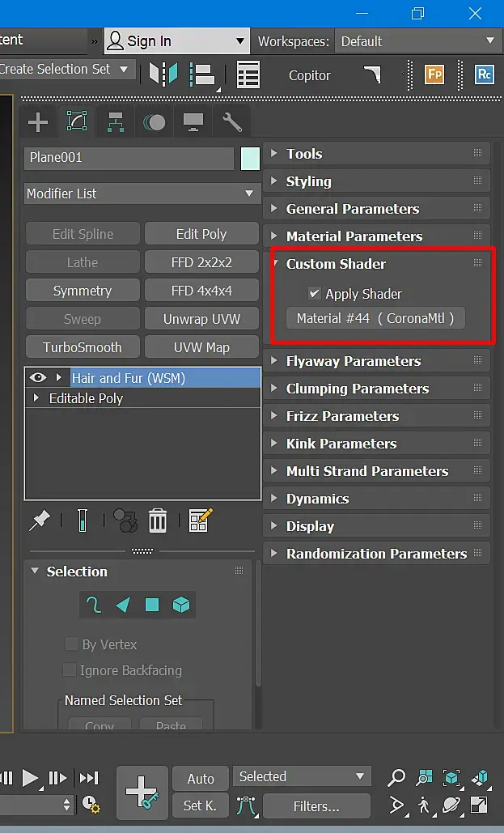Open the Workspaces Default dropdown
504x833 pixels.
(x=417, y=41)
